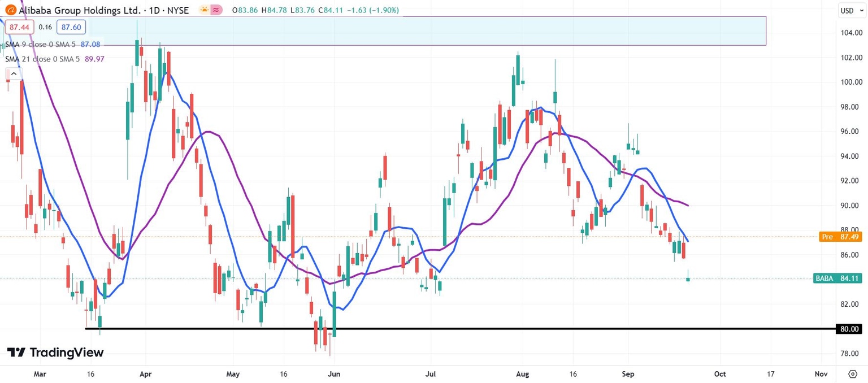The width and height of the screenshot is (868, 383).
Task: Click the pre-market sun session icon
Action: (x=203, y=10)
